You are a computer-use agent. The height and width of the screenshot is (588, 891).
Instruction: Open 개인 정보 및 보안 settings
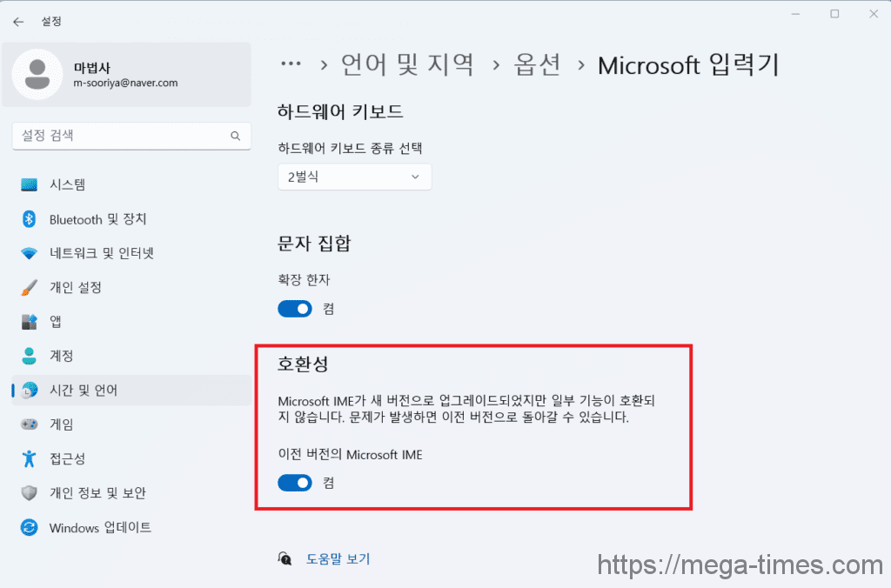pos(97,493)
